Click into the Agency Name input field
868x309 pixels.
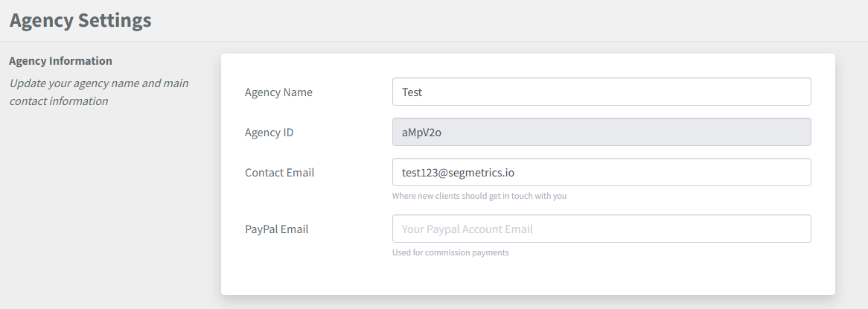601,92
